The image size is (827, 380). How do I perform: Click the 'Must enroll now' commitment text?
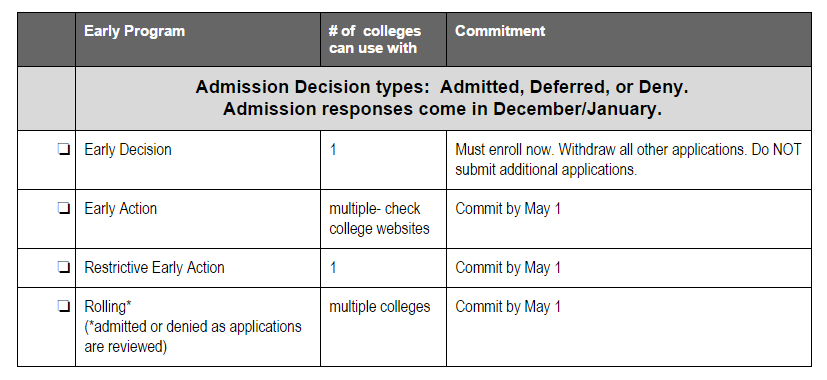pos(628,160)
